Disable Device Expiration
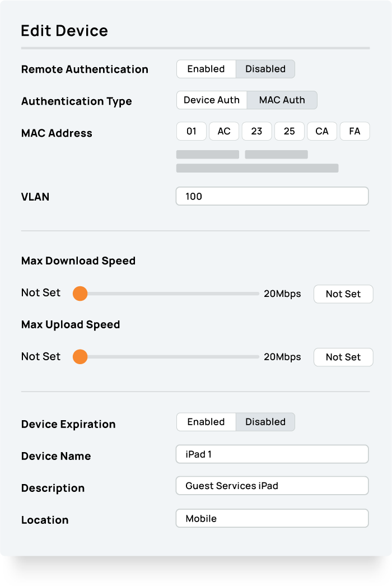 click(265, 422)
